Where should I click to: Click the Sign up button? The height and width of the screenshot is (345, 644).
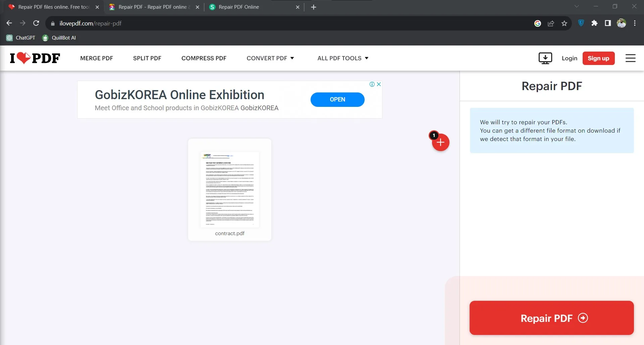tap(598, 58)
